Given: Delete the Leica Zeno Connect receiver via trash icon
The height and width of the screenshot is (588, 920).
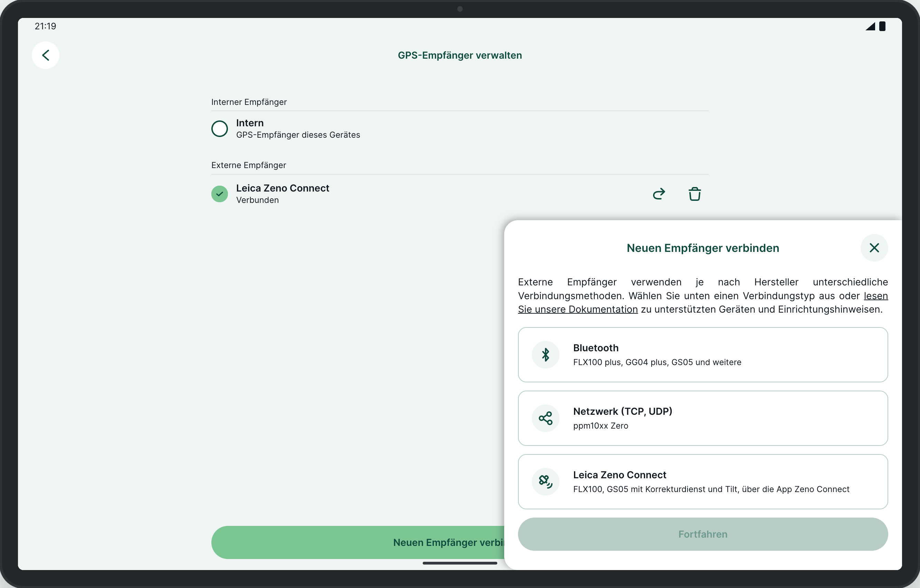Looking at the screenshot, I should pos(694,194).
